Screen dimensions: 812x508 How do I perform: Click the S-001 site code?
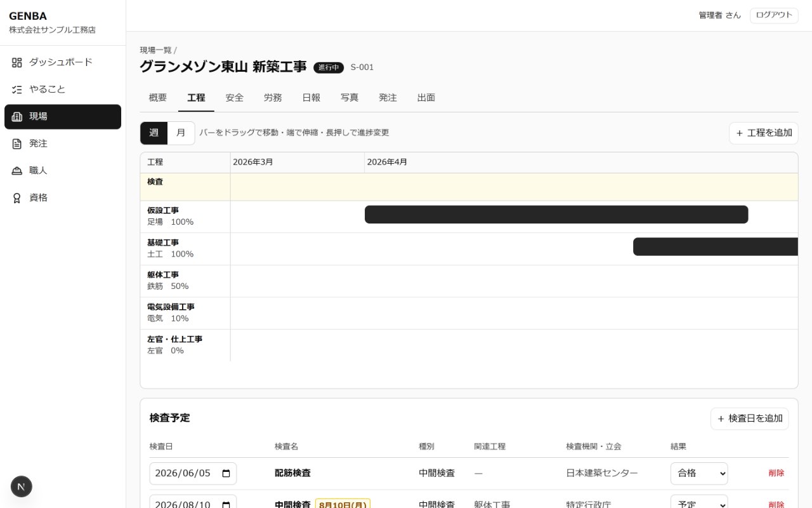(x=362, y=67)
